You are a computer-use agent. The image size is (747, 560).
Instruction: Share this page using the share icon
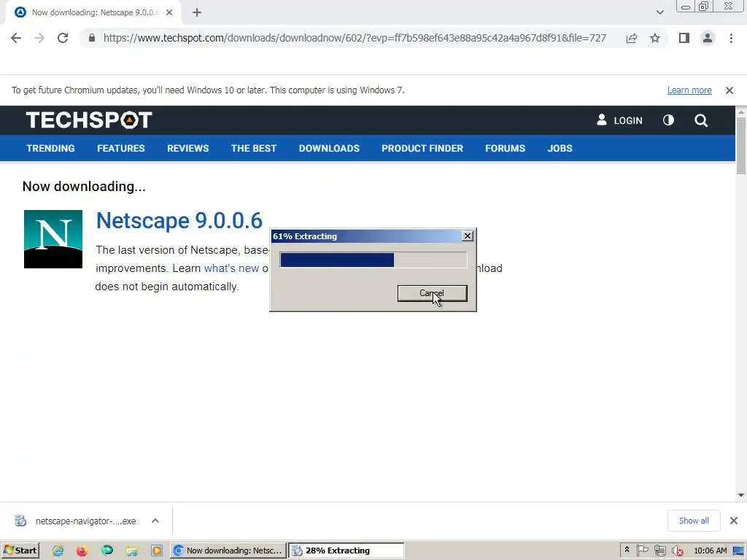632,38
